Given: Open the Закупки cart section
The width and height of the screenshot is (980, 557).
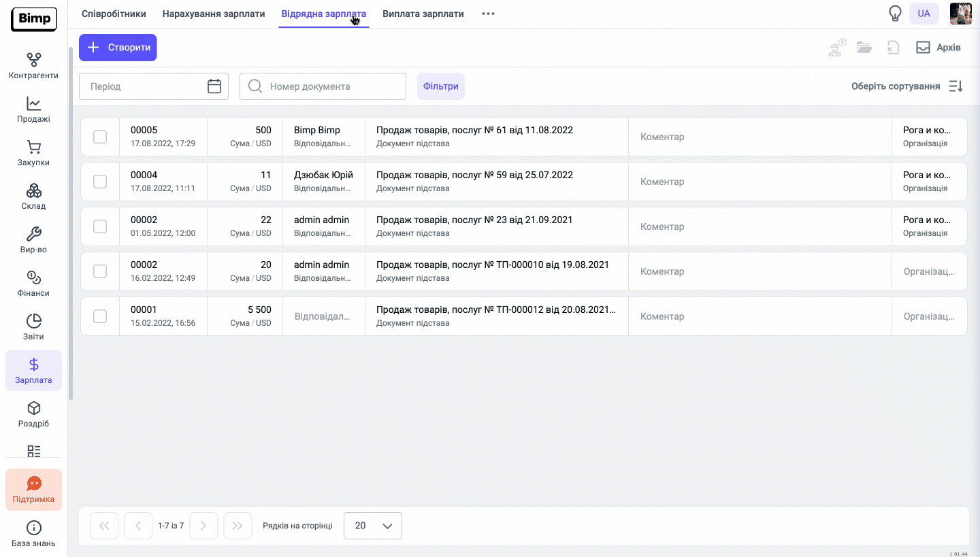Looking at the screenshot, I should 33,154.
